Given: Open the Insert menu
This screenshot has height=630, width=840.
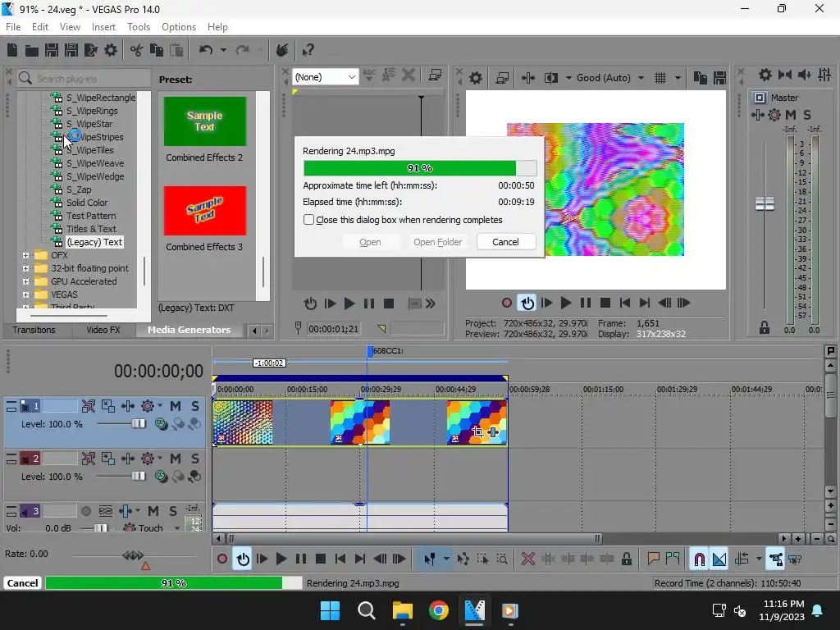Looking at the screenshot, I should tap(103, 27).
